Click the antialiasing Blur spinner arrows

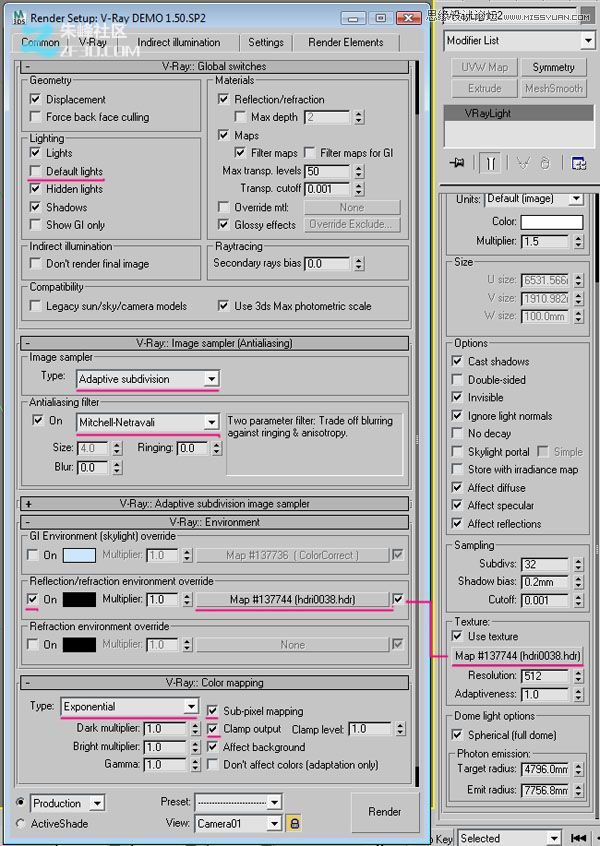pos(117,468)
